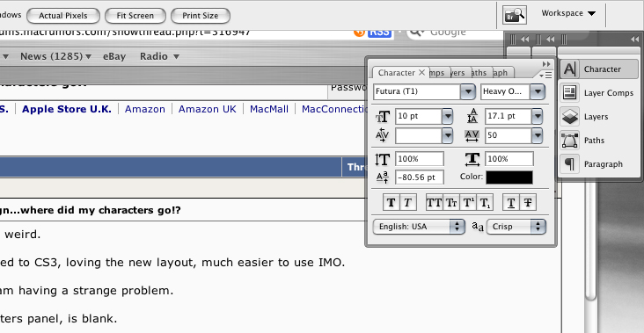This screenshot has height=333, width=644.
Task: Click the vertical scale 100% field
Action: pos(420,159)
